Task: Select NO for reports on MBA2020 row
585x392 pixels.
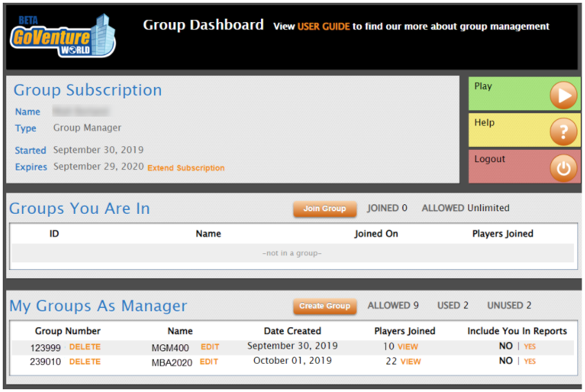Action: click(506, 361)
